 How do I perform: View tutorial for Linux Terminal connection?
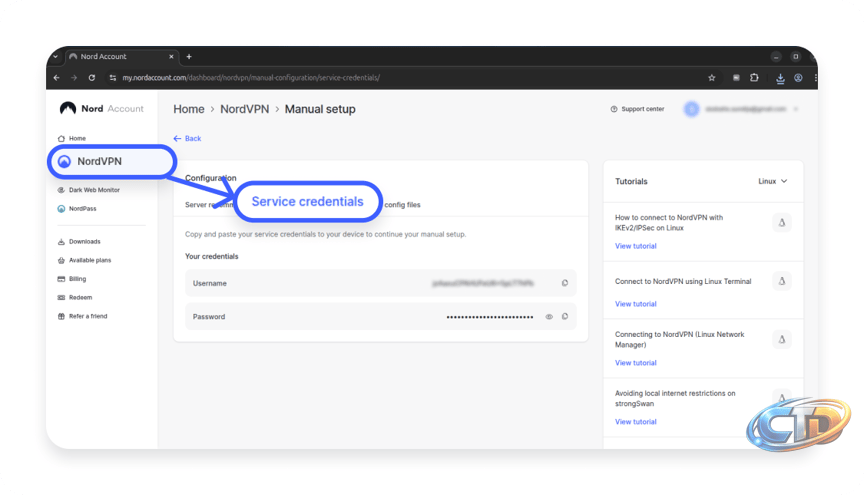(x=635, y=304)
